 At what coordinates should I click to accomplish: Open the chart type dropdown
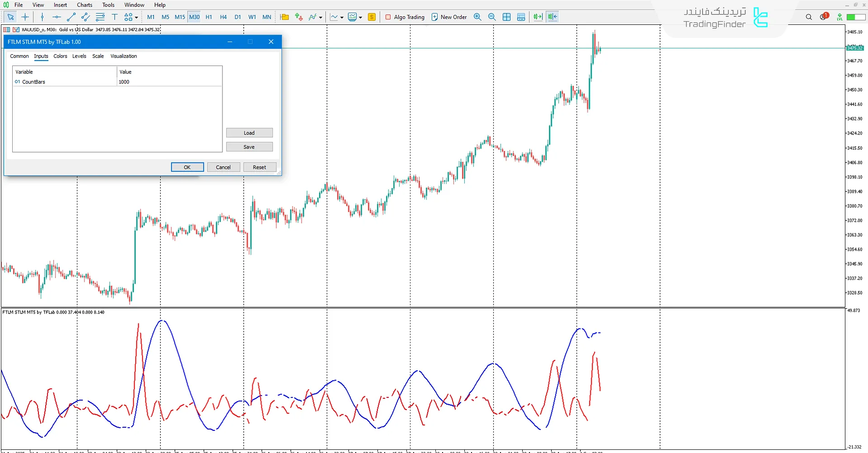click(x=342, y=17)
